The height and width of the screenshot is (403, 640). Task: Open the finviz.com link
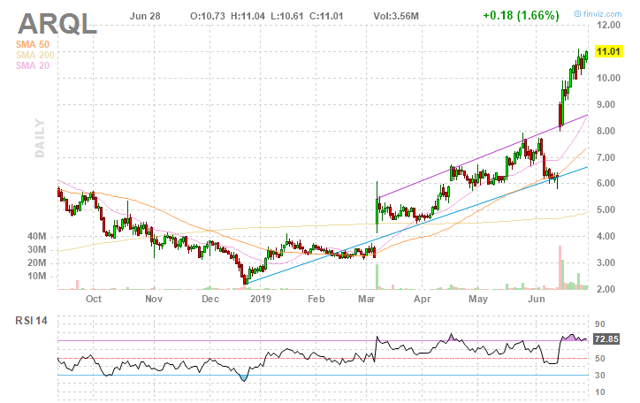tap(598, 14)
